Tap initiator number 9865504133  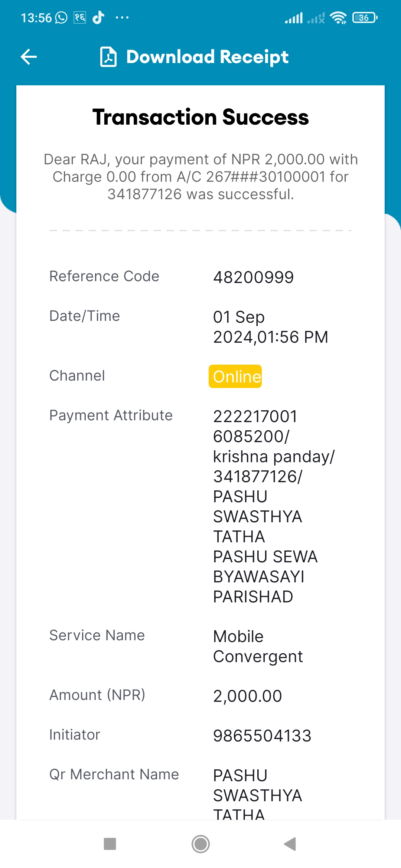[262, 736]
